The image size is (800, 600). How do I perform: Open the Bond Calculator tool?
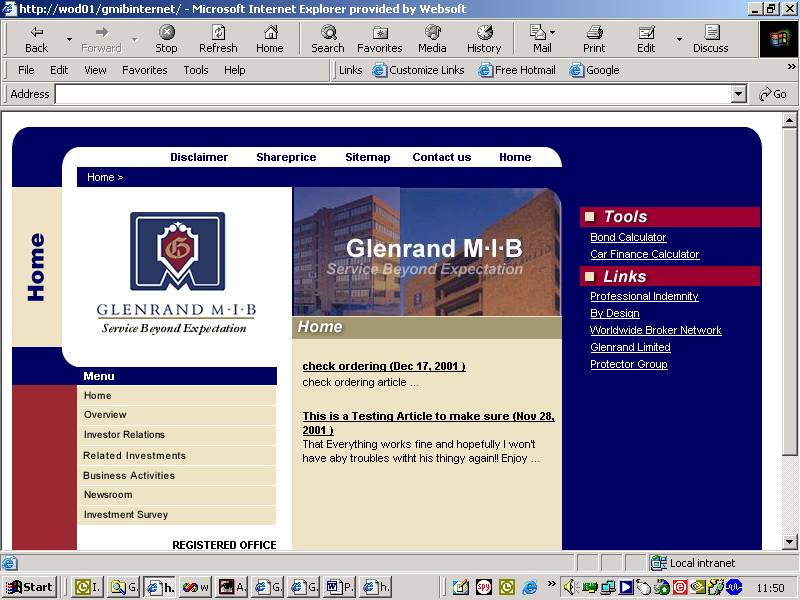pos(628,237)
